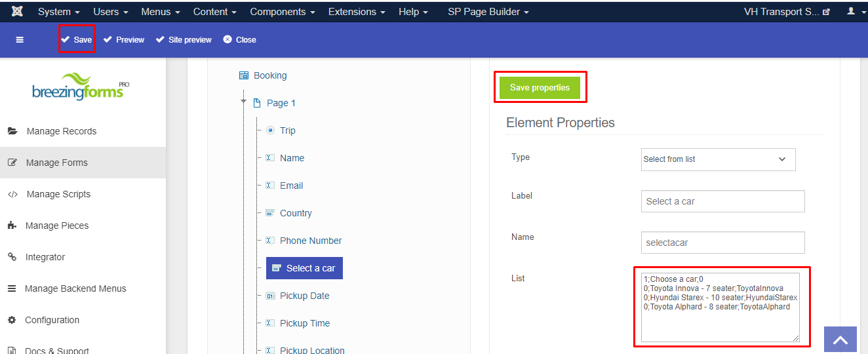Screen dimensions: 868x354
Task: Click the Configuration gear icon
Action: [x=12, y=320]
